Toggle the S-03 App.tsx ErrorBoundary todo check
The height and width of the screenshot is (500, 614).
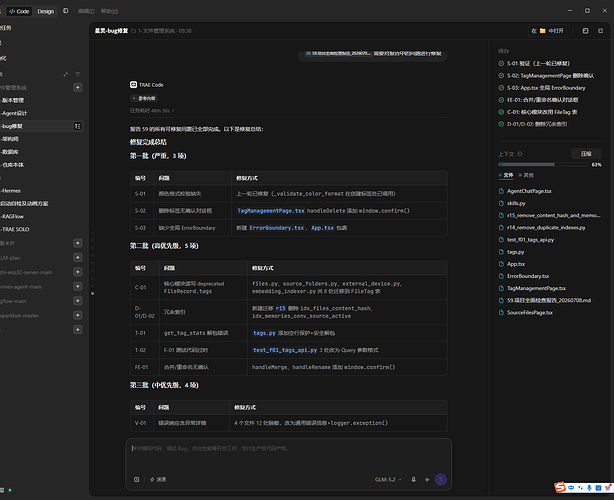click(x=501, y=88)
